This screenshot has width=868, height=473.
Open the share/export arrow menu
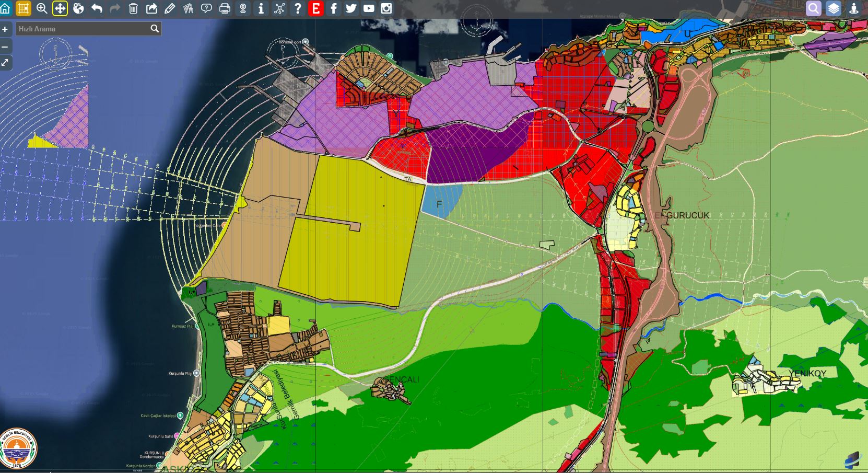pyautogui.click(x=151, y=8)
